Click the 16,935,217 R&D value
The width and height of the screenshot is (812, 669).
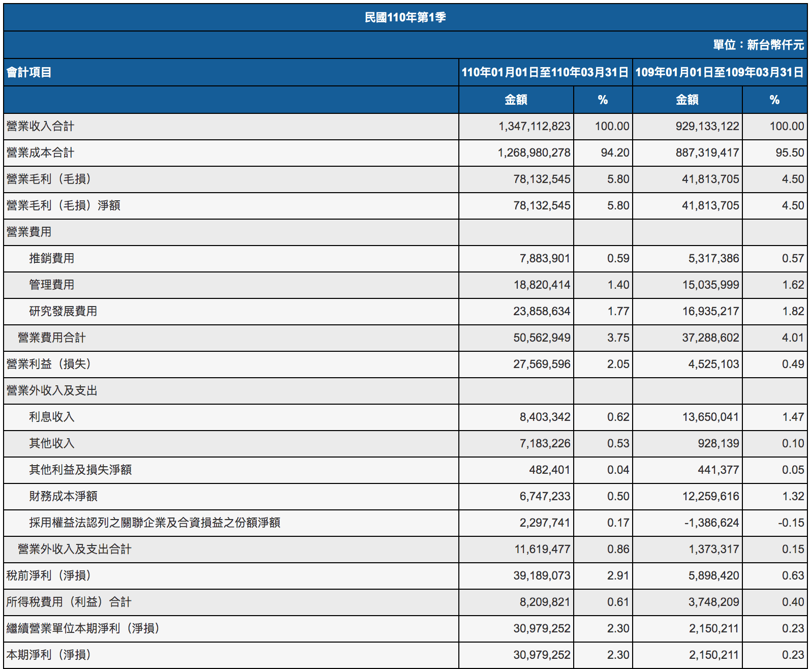[x=711, y=311]
